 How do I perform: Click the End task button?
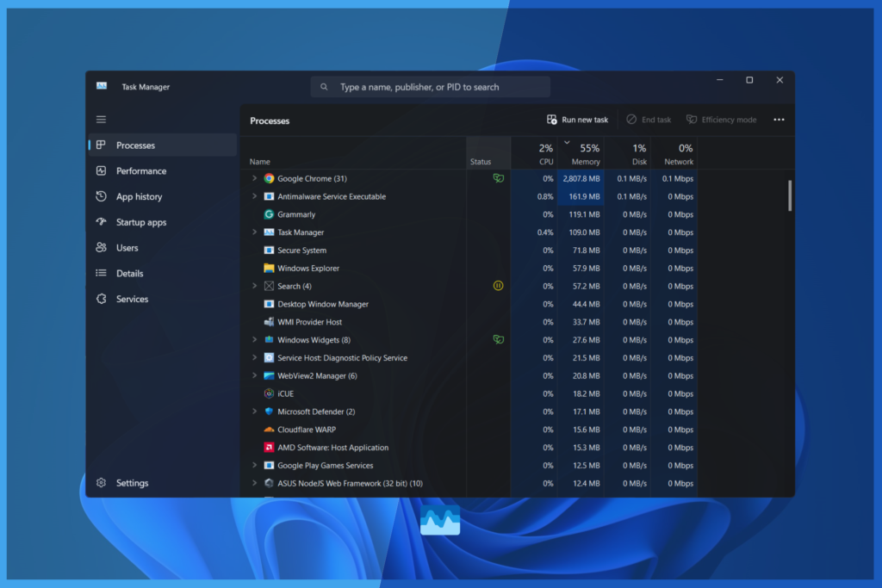649,120
